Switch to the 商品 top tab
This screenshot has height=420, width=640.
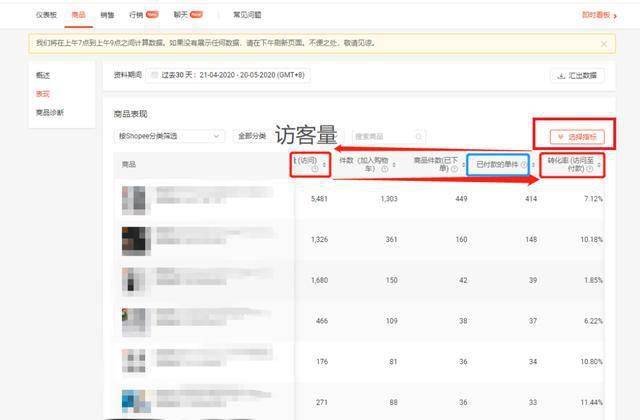tap(78, 15)
